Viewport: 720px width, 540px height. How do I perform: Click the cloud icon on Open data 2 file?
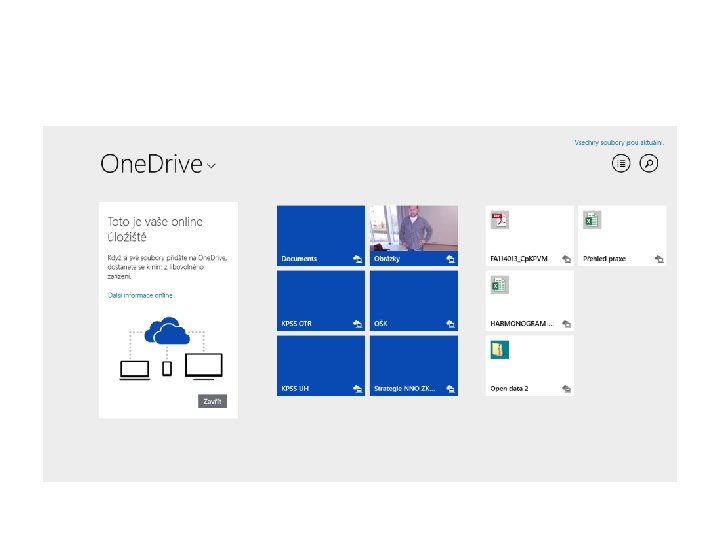[x=567, y=389]
